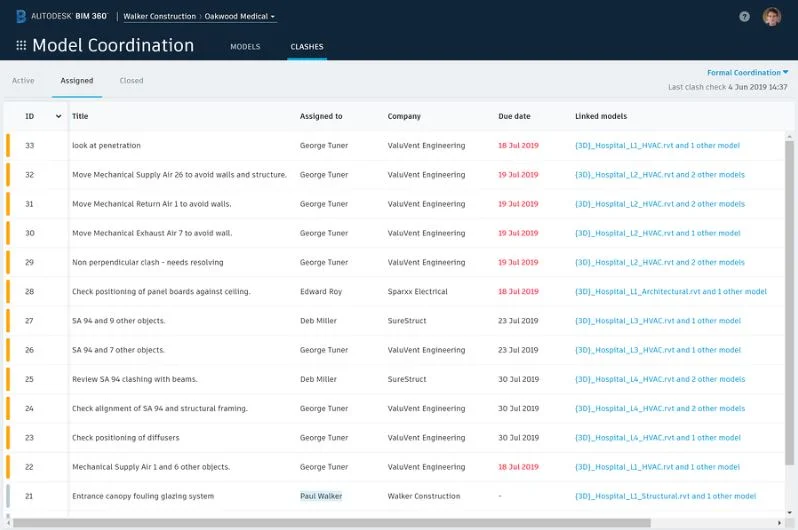This screenshot has height=530, width=798.
Task: Click due date 30 Jul 2019 in row 23
Action: (518, 438)
